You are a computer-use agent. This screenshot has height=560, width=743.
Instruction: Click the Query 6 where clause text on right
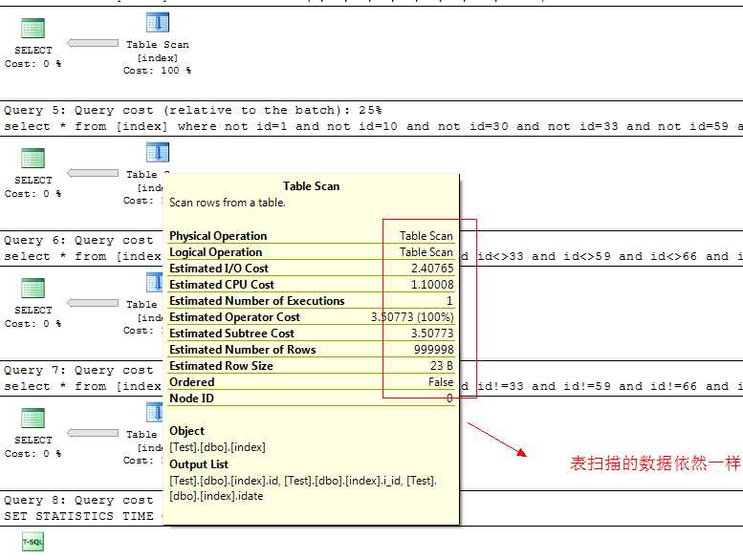pos(601,256)
